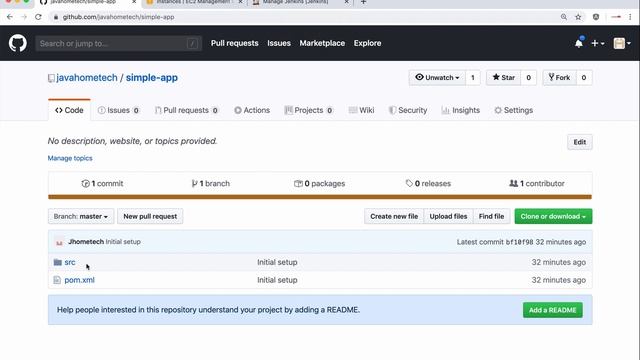Screen dimensions: 640x360
Task: Switch to the Issues tab
Action: pos(118,110)
